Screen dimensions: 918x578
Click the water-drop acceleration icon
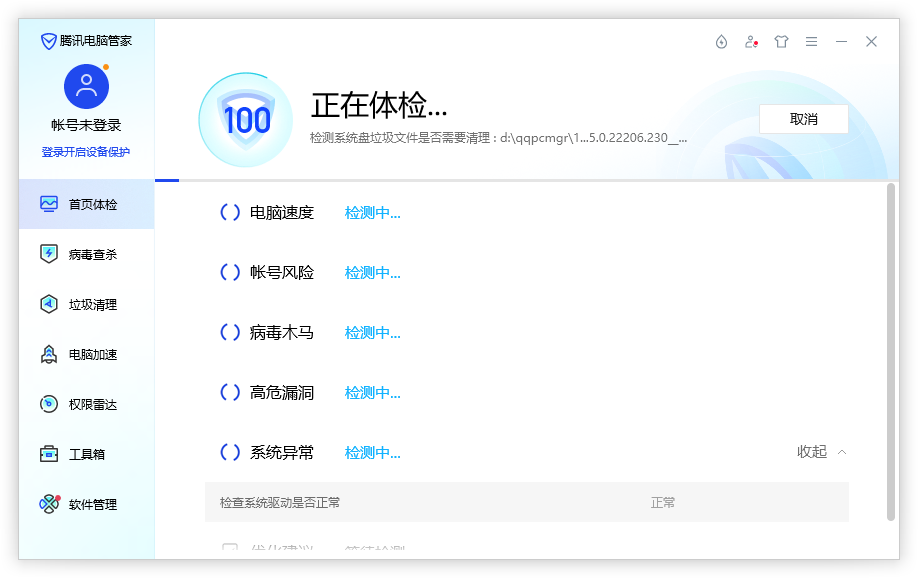(721, 42)
